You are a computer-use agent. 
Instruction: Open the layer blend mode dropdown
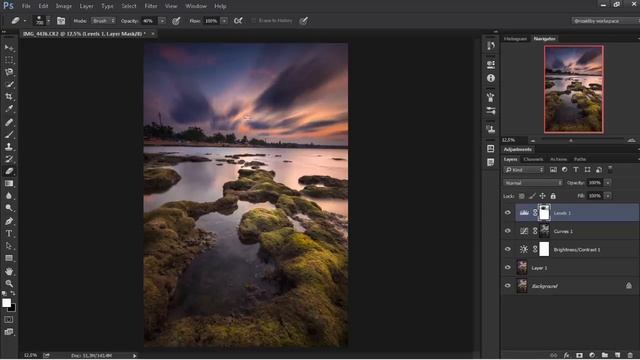point(533,183)
